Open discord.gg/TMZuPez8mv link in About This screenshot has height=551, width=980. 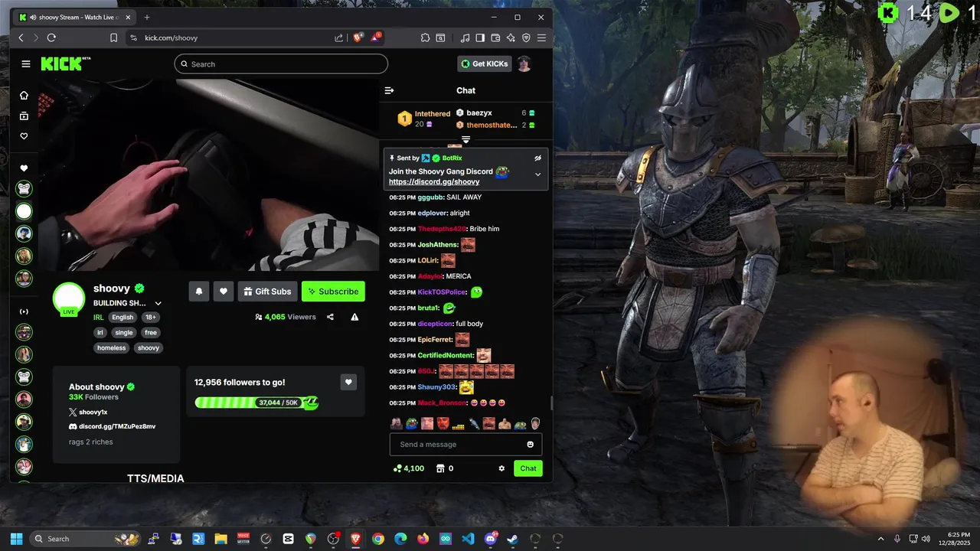click(x=112, y=426)
